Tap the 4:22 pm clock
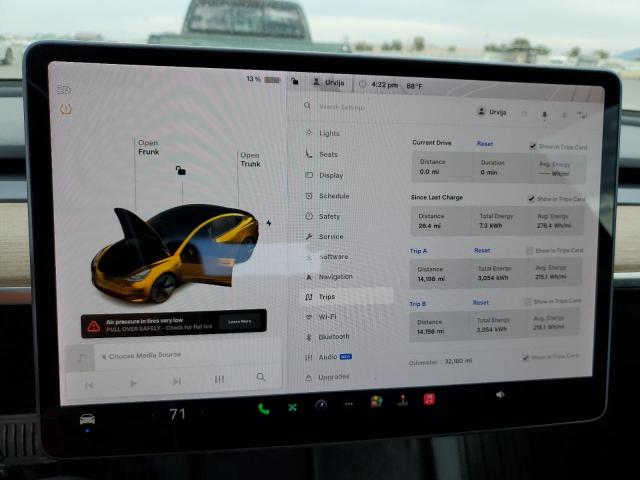Screen dimensions: 640x480 point(384,85)
